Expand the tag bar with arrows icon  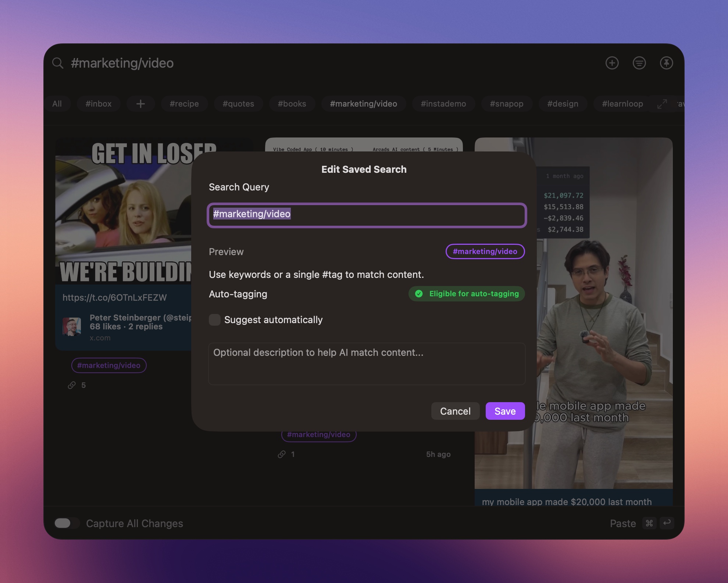[662, 104]
